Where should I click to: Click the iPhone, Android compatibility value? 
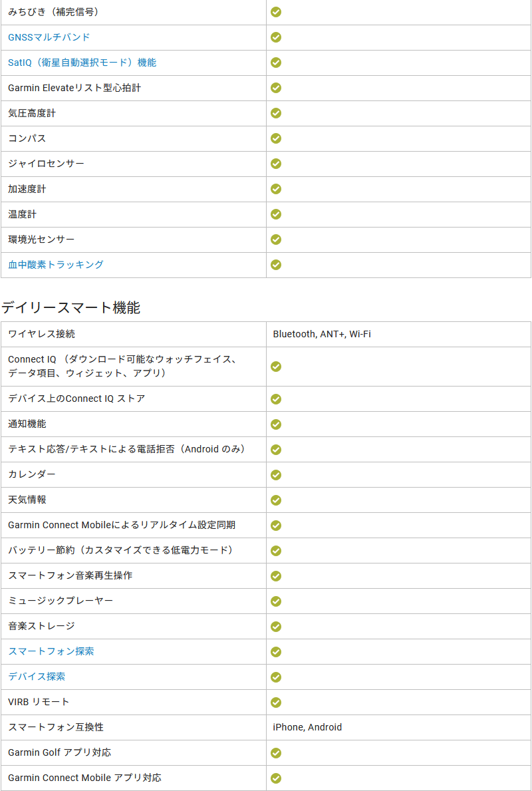click(308, 727)
